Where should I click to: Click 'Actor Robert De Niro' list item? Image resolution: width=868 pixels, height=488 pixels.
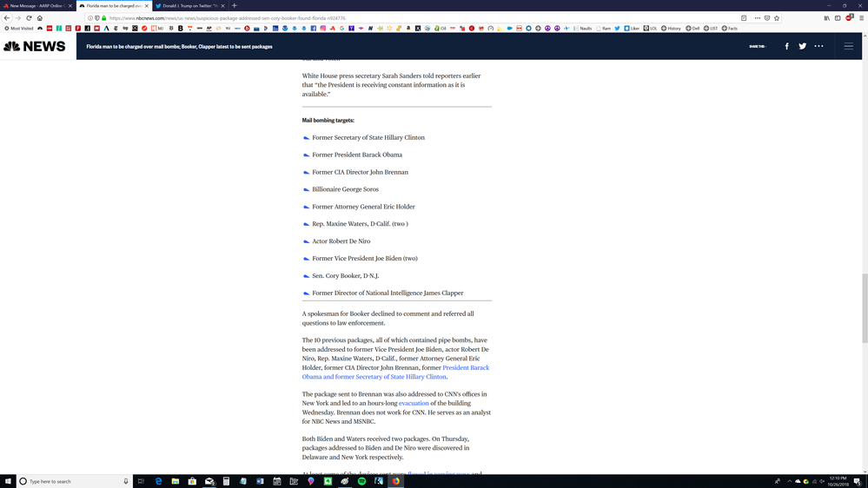(341, 241)
